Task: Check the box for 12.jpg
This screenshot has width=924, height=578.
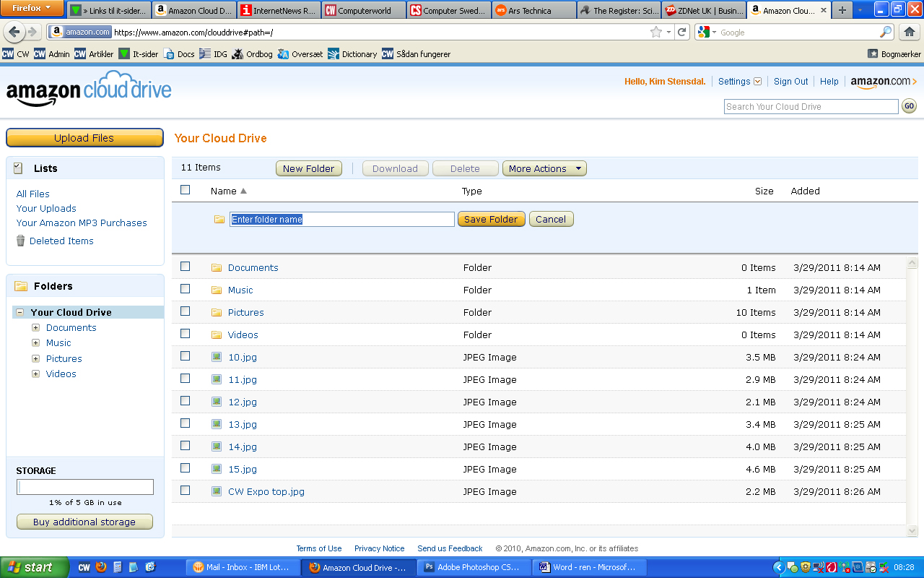Action: 186,401
